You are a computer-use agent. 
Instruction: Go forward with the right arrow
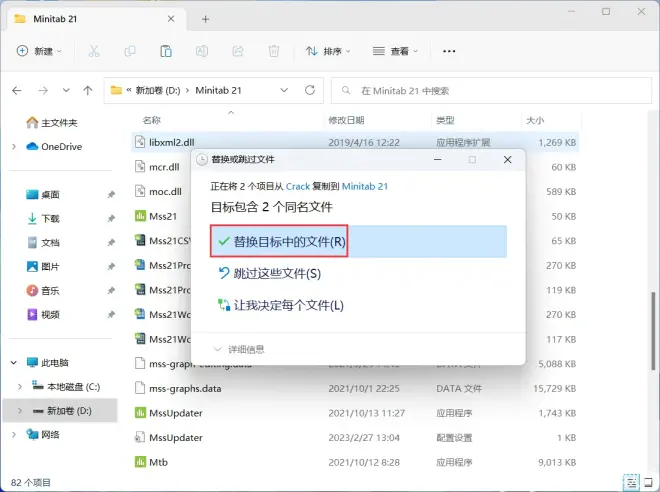point(43,90)
